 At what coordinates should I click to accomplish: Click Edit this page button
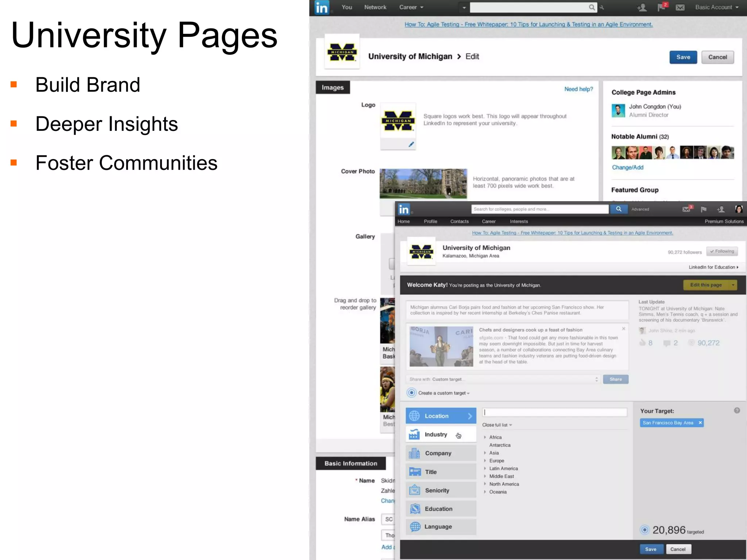[x=706, y=285]
